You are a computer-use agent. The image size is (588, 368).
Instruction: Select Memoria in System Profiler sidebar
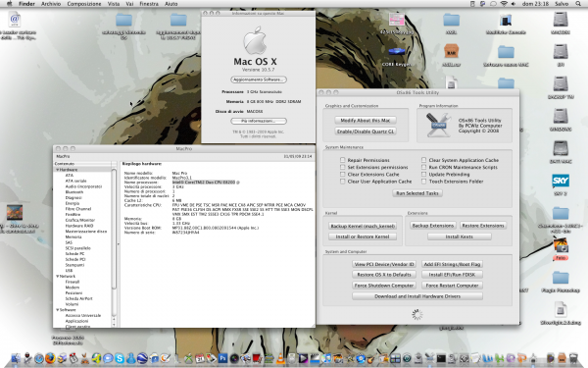[x=73, y=237]
